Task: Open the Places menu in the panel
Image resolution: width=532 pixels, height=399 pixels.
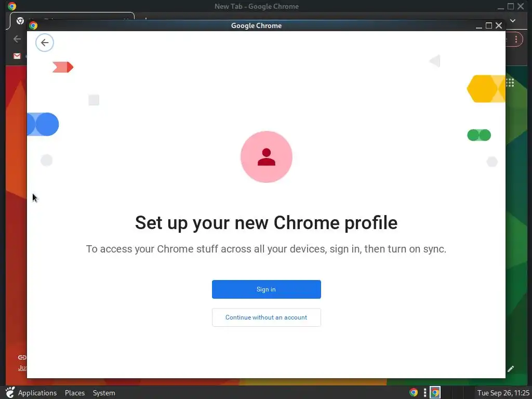Action: tap(75, 393)
